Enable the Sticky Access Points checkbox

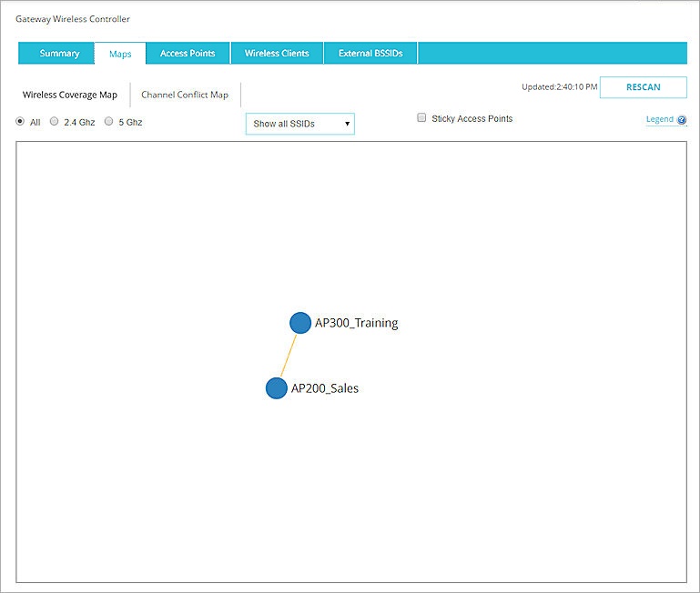point(421,118)
